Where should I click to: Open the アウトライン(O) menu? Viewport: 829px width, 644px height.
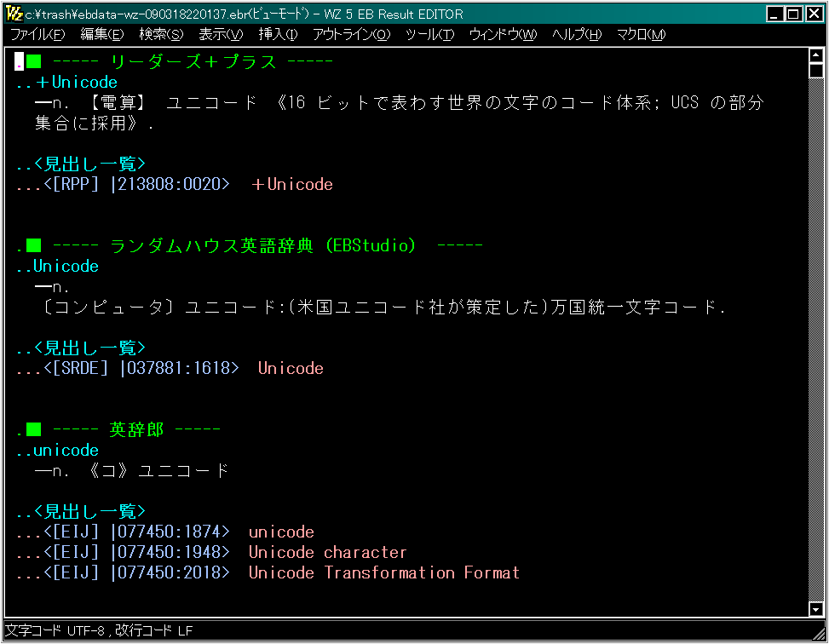point(351,34)
